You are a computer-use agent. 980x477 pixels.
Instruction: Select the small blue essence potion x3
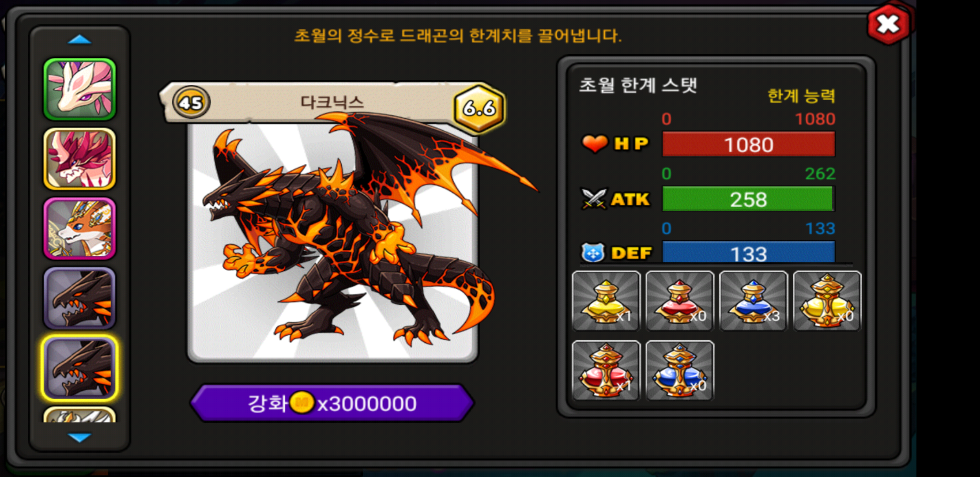click(753, 301)
